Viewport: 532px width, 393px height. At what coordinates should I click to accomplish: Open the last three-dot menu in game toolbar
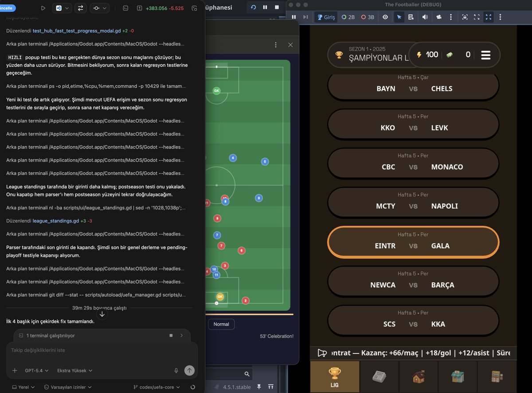click(501, 17)
